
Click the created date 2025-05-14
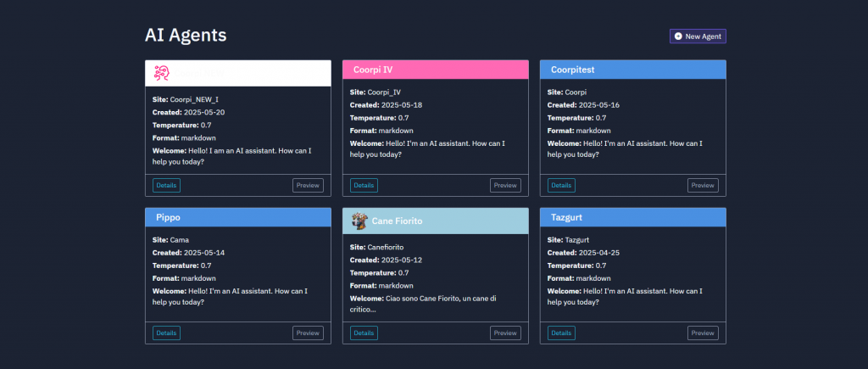point(204,253)
